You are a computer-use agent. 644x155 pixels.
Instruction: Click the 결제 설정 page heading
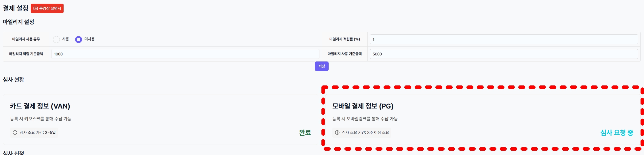pyautogui.click(x=16, y=8)
